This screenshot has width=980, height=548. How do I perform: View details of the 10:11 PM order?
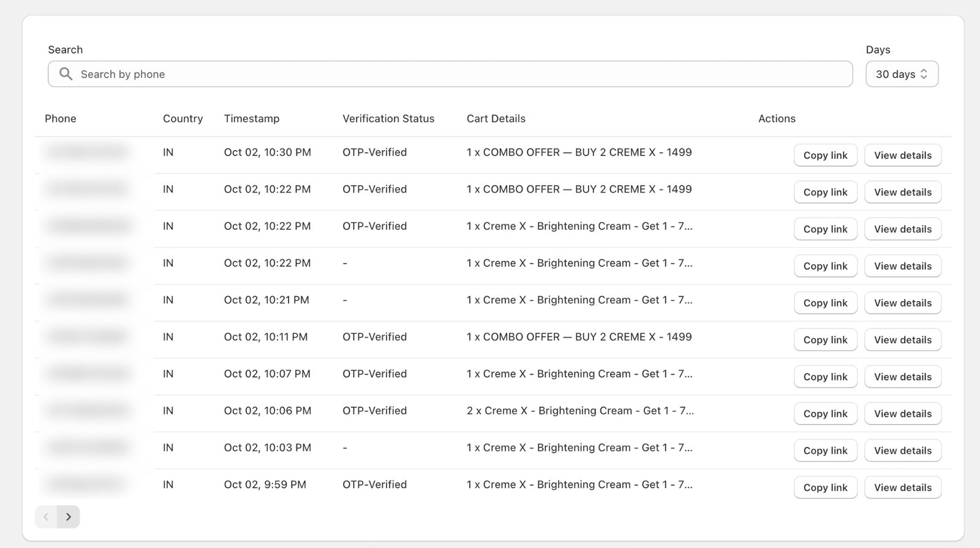tap(903, 340)
